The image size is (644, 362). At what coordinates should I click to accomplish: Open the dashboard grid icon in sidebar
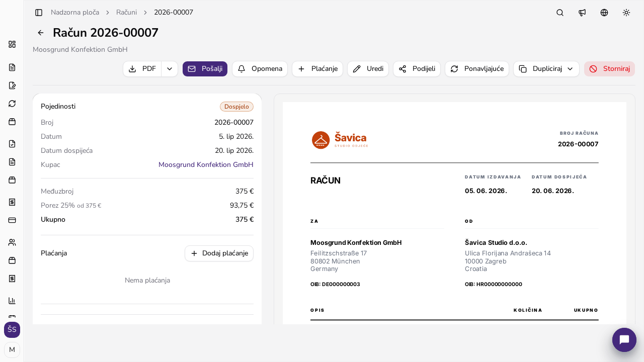pos(12,44)
